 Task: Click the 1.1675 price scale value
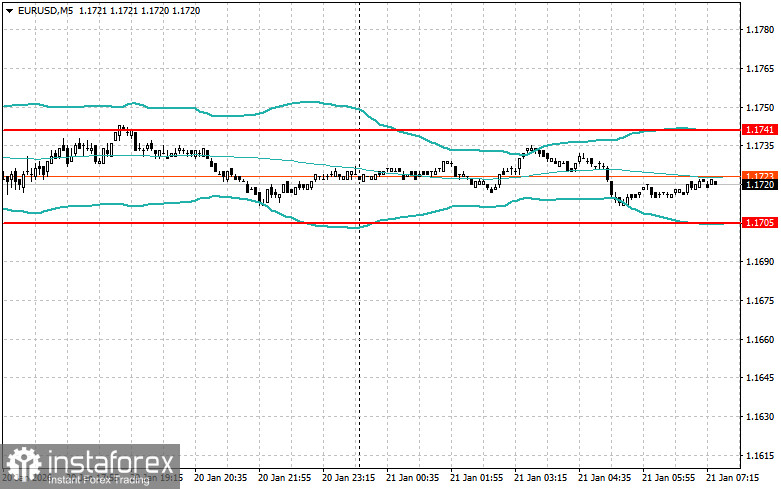pyautogui.click(x=760, y=301)
